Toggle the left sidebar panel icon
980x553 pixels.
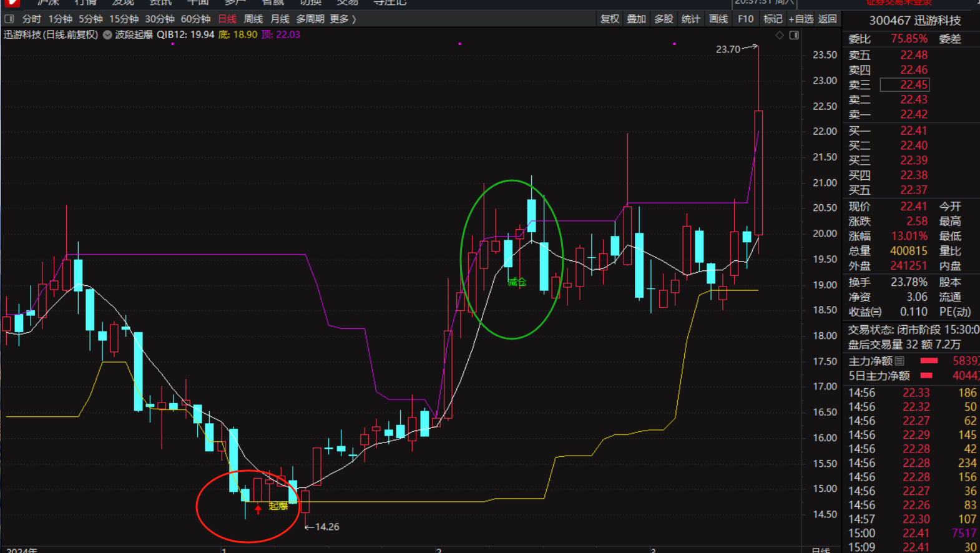coord(9,19)
